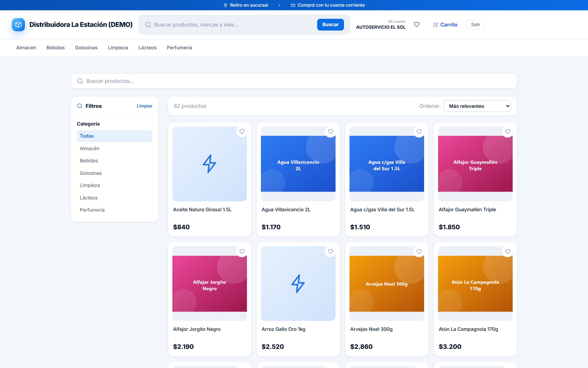Select Todas category filter
Image resolution: width=588 pixels, height=368 pixels.
(114, 136)
